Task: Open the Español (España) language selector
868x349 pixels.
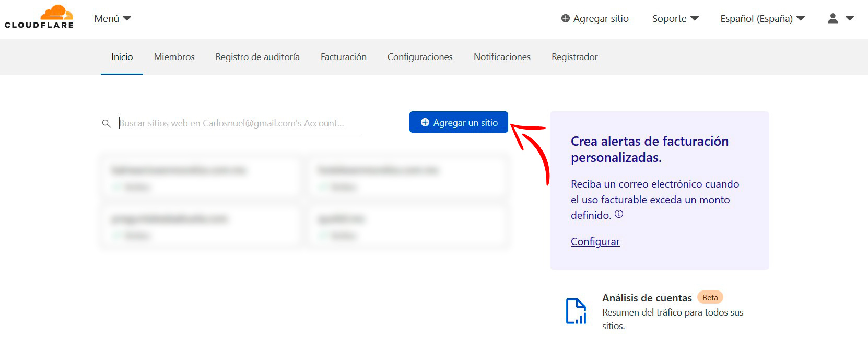Action: 762,18
